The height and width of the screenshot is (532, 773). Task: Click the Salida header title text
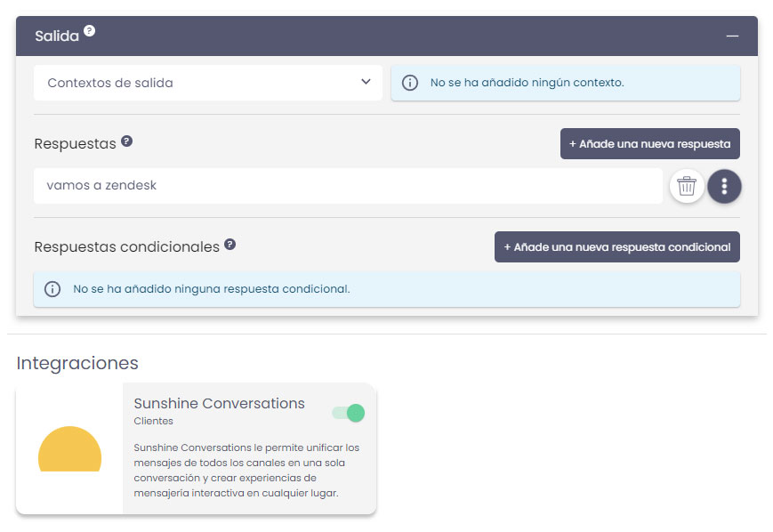coord(57,36)
